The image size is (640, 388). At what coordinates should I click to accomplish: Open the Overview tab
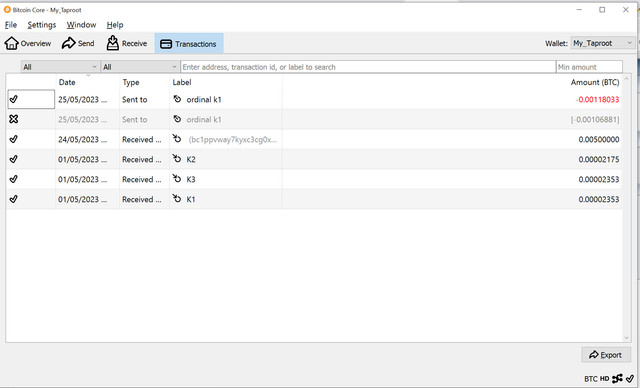click(28, 43)
